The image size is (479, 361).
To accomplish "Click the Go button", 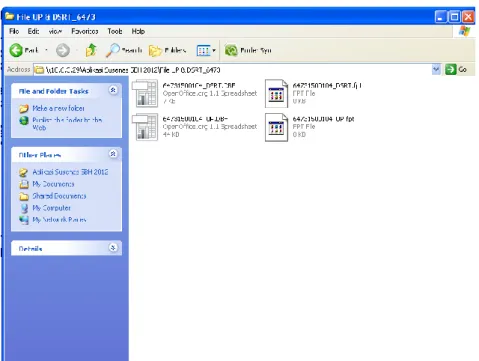I will [456, 69].
